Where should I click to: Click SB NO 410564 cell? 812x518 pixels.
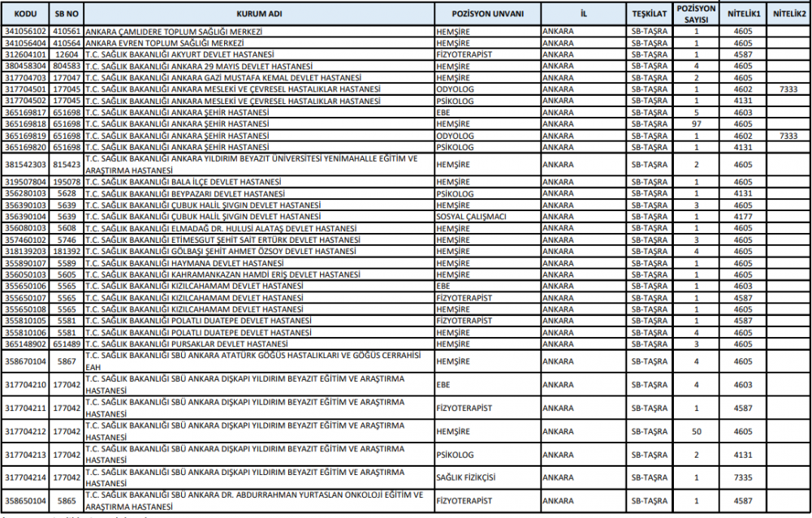pos(67,43)
